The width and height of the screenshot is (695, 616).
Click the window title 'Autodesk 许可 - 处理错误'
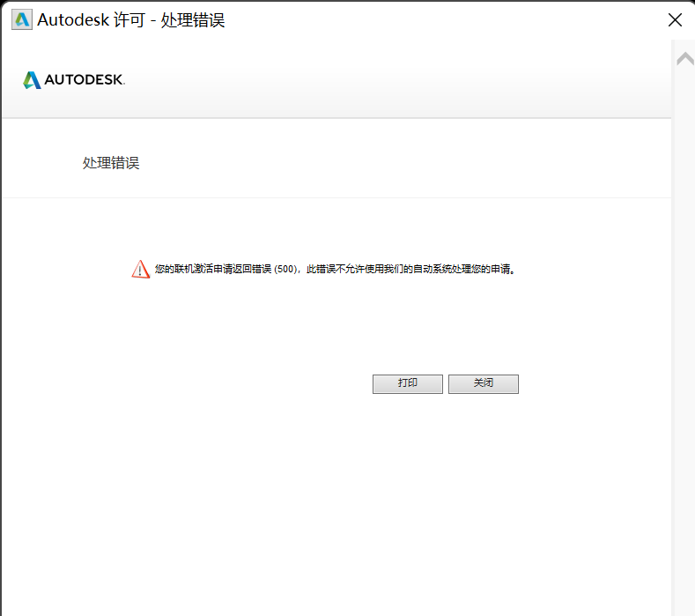pyautogui.click(x=131, y=20)
